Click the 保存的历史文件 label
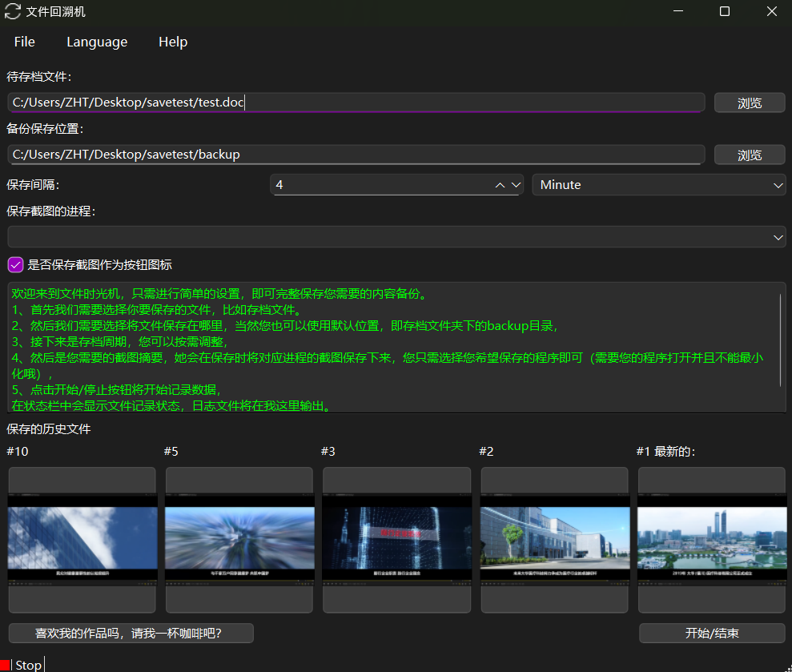The height and width of the screenshot is (672, 792). 49,429
